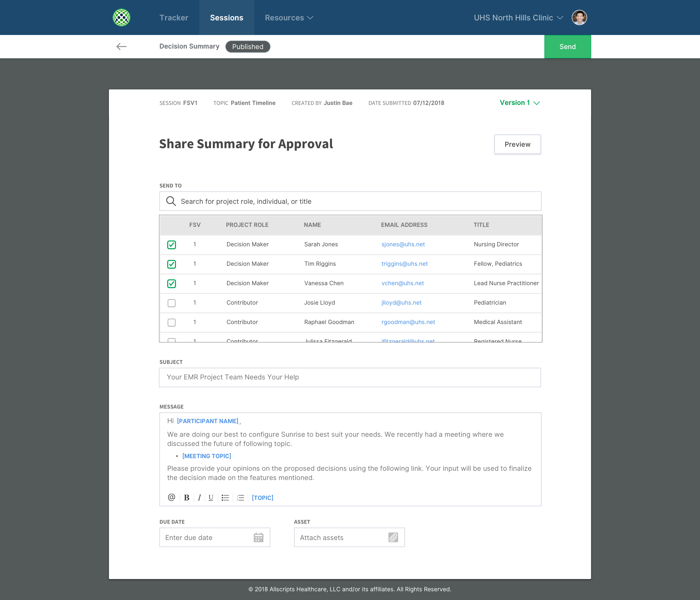Click the paperclip attach icon

point(393,538)
